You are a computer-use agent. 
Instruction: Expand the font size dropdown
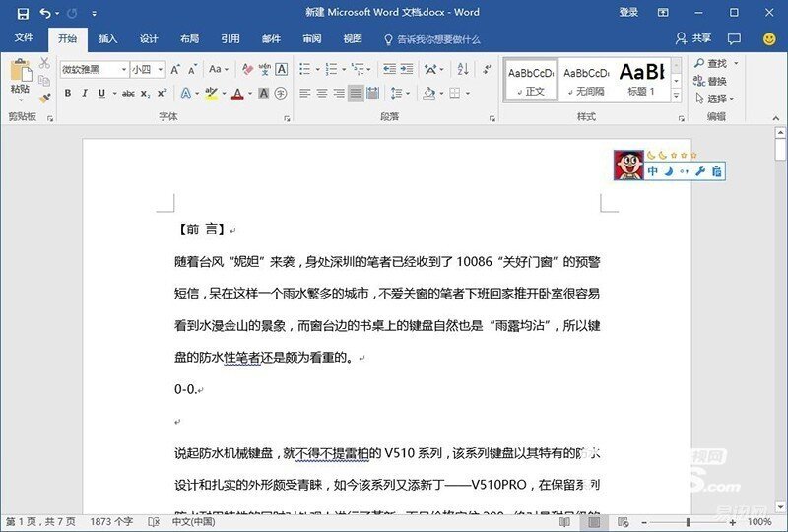[161, 69]
